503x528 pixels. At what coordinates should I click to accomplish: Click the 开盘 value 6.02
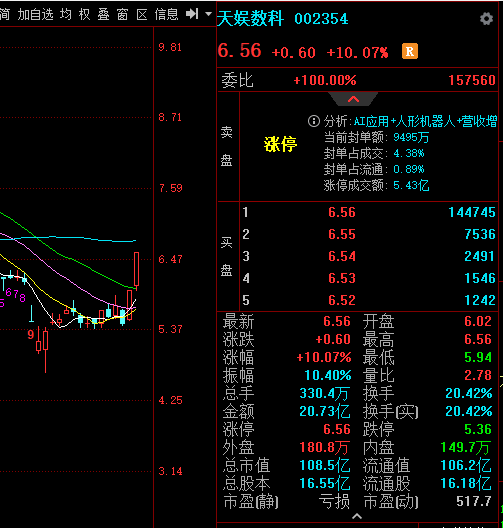[x=478, y=321]
